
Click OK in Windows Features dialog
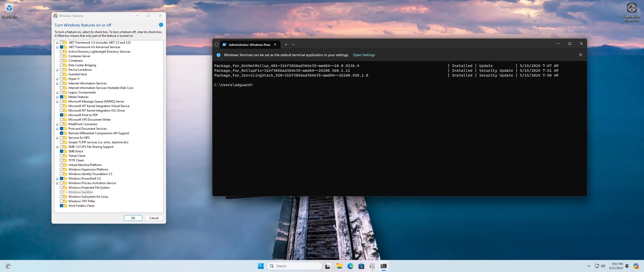coord(133,218)
